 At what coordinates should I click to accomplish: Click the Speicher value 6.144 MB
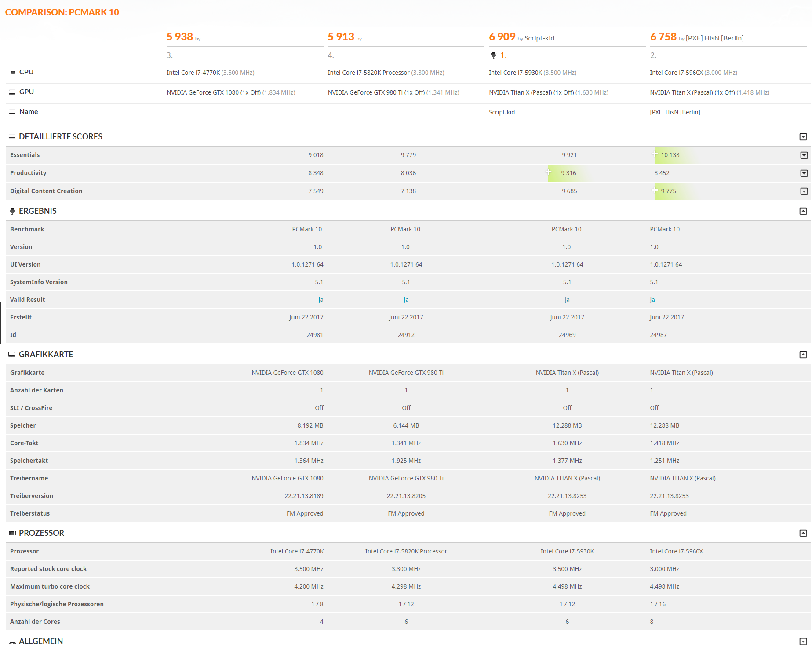406,425
